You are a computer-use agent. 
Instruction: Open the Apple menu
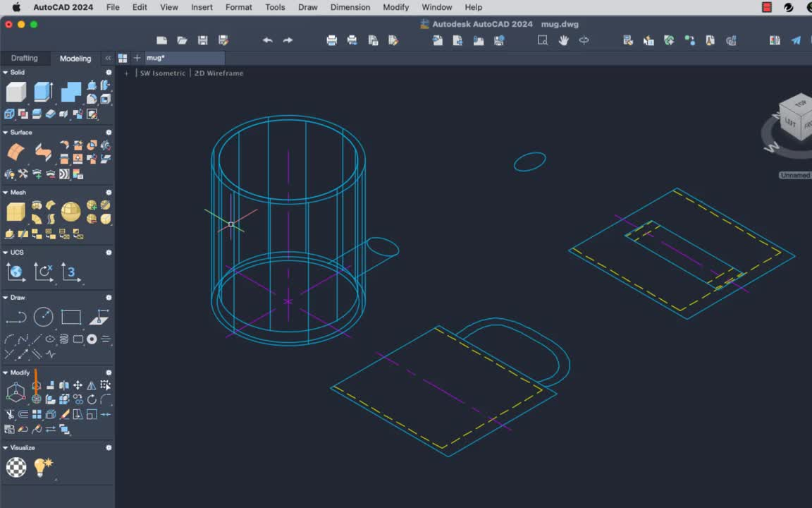[x=16, y=7]
